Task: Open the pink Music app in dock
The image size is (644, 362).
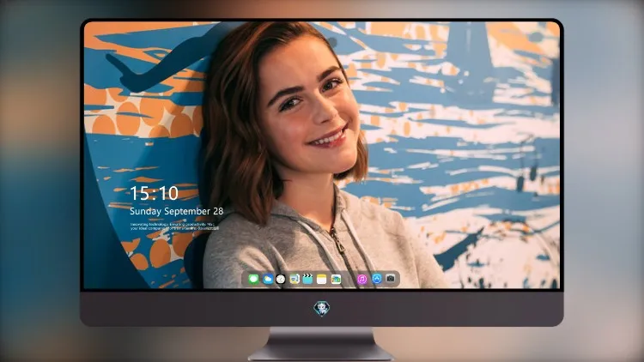Action: (361, 279)
